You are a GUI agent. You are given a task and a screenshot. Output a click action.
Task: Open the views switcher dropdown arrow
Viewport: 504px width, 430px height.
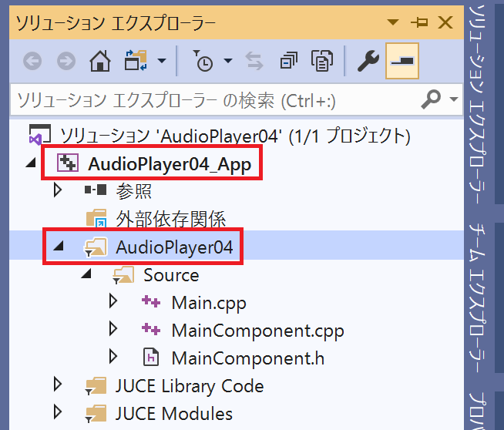(x=162, y=60)
